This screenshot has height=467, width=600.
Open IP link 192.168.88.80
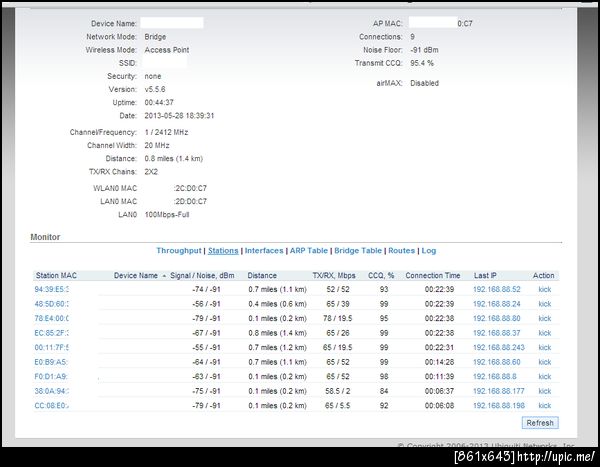497,318
